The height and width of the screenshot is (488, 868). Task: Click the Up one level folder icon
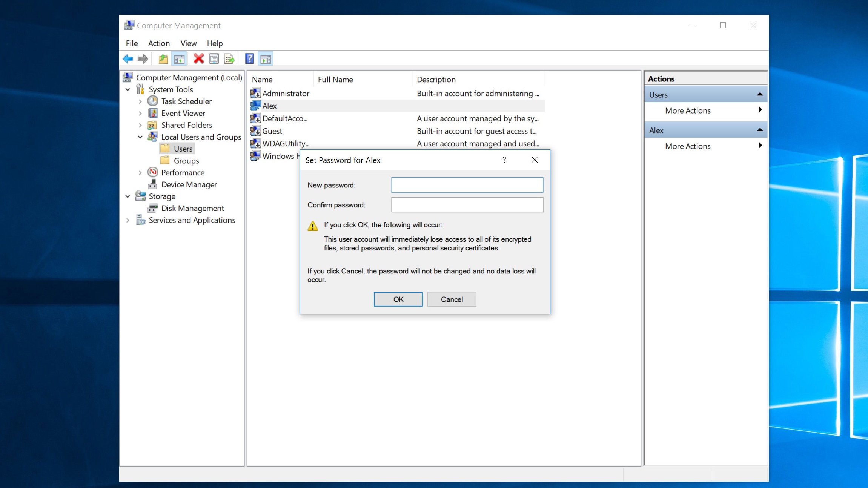tap(163, 59)
